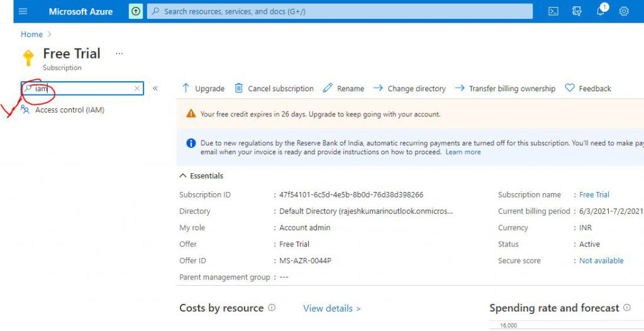Viewport: 644px width, 331px height.
Task: Open Cloud Shell from the top bar
Action: [x=553, y=11]
